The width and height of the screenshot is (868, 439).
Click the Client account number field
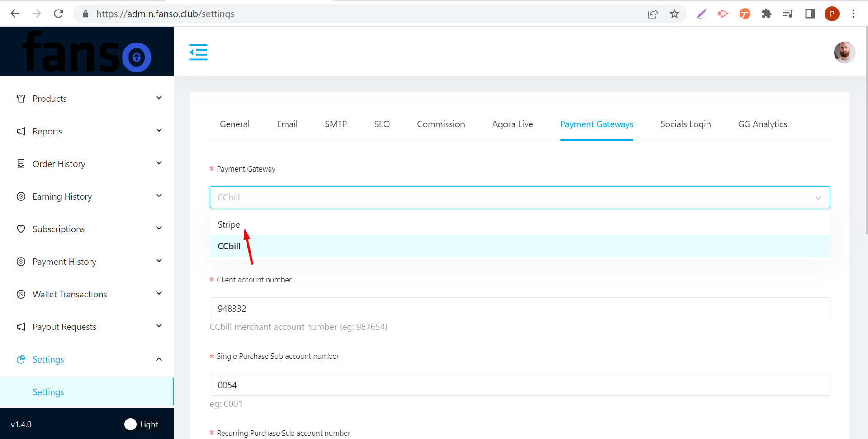click(x=519, y=308)
